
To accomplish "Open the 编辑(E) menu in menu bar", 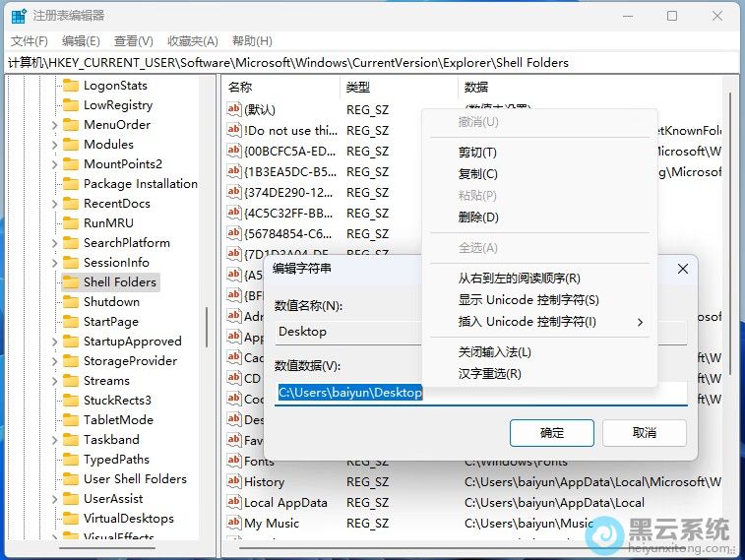I will (x=81, y=40).
